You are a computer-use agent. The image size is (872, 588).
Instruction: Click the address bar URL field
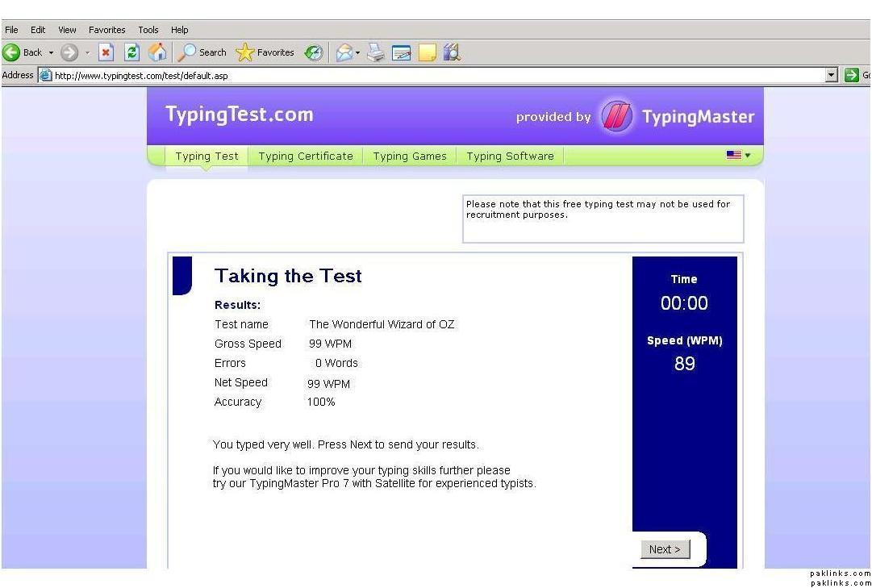[436, 75]
